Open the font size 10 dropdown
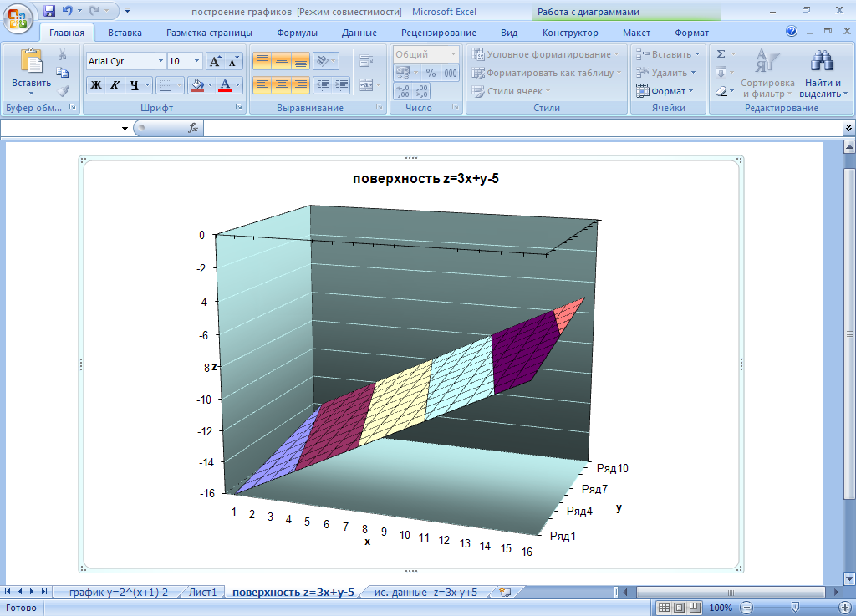The image size is (856, 616). pos(197,61)
